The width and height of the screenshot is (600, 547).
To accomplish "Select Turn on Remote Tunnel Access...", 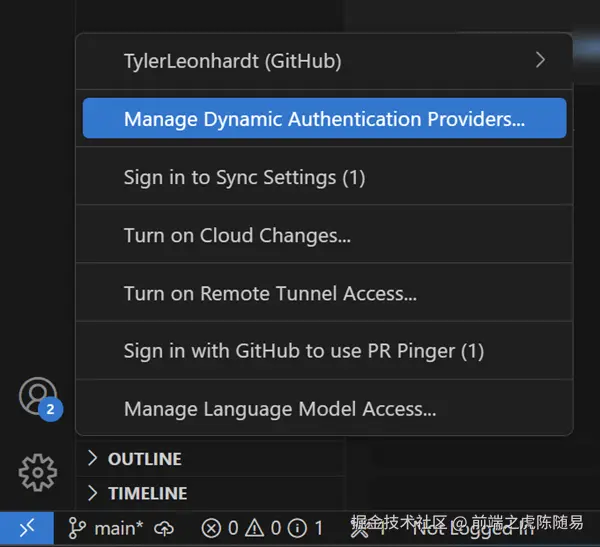I will (x=324, y=293).
